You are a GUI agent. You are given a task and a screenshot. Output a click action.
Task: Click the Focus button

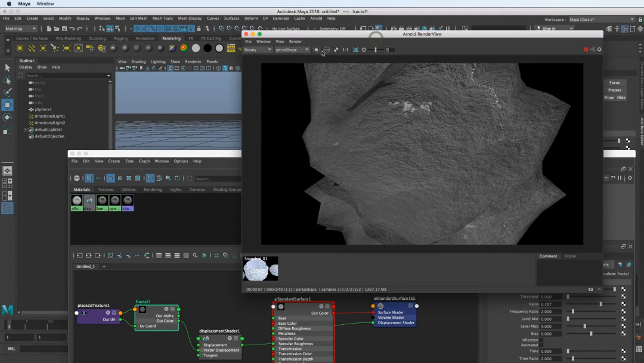click(614, 83)
